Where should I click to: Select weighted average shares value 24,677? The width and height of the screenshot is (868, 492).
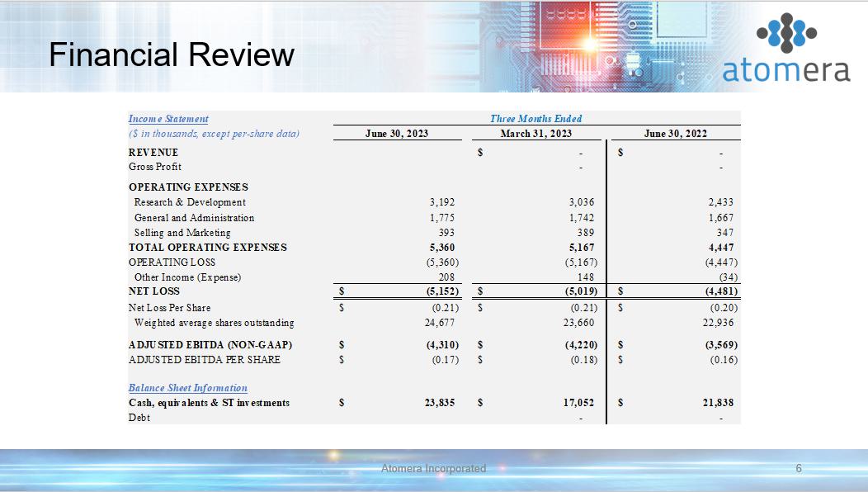click(441, 323)
